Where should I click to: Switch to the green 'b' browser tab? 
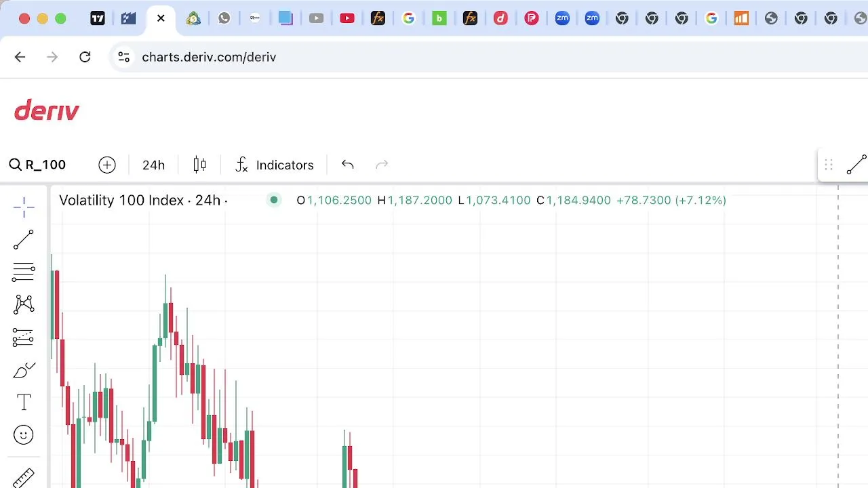[x=439, y=18]
